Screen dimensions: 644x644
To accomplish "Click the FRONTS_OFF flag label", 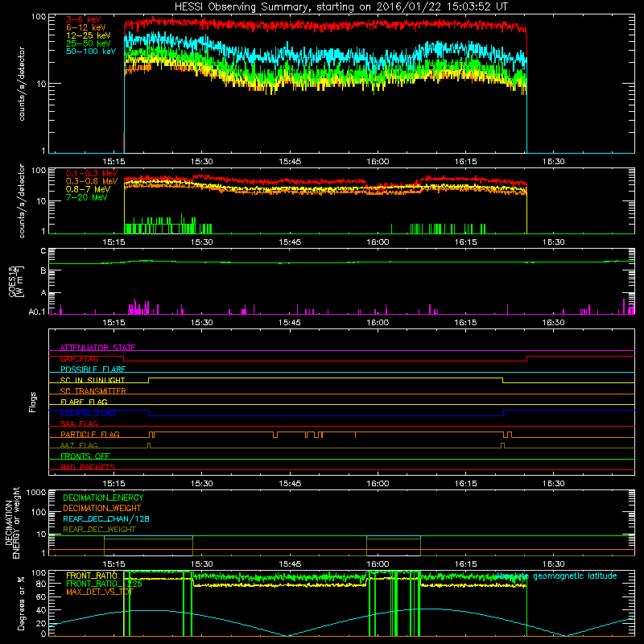I will click(x=85, y=456).
